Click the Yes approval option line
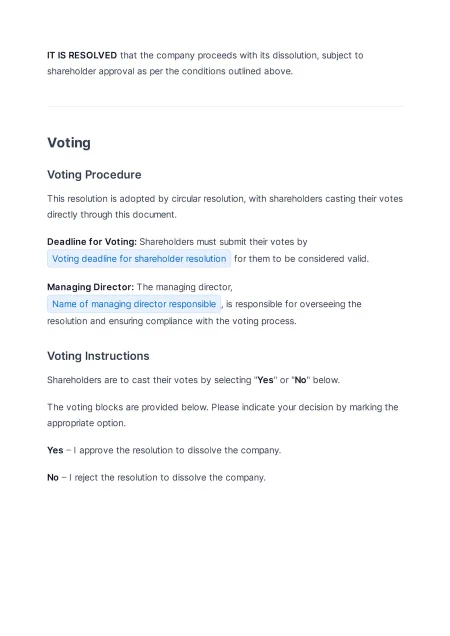This screenshot has width=450, height=636. (164, 450)
